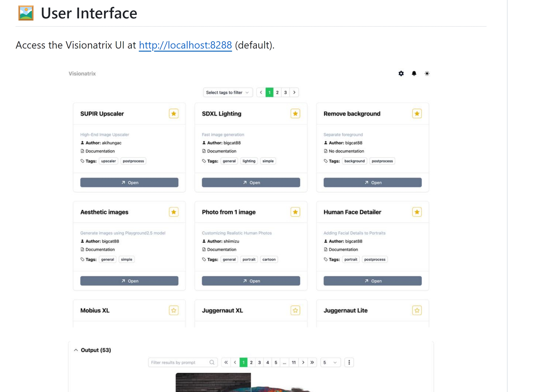This screenshot has height=392, width=544.
Task: Toggle the Remove background star
Action: pyautogui.click(x=417, y=114)
